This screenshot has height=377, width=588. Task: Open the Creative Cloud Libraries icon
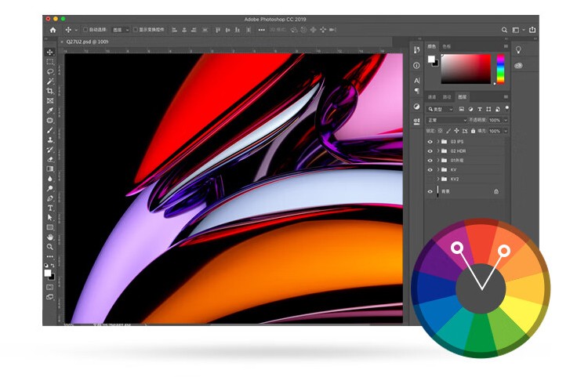(x=519, y=66)
